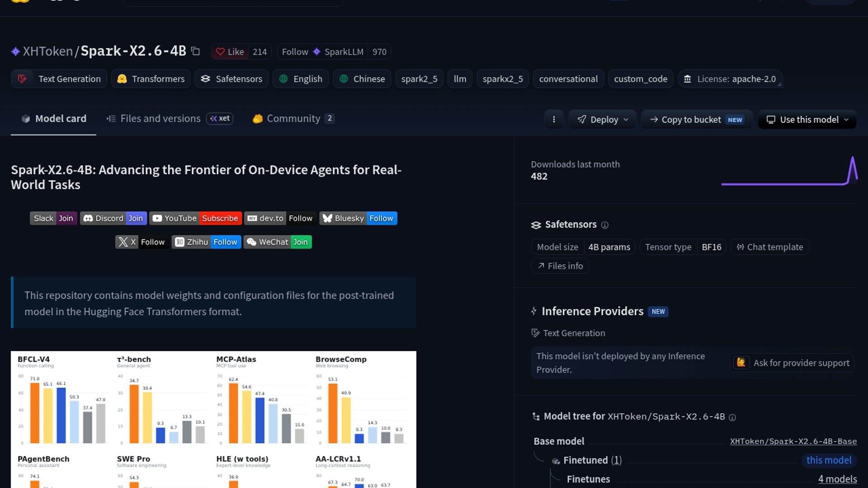
Task: Click the English language tag
Action: point(301,79)
